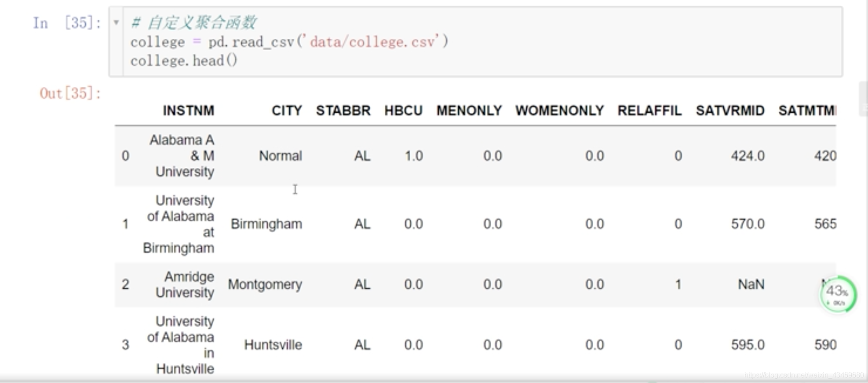The image size is (868, 383).
Task: Click the INSTNM column header
Action: (x=189, y=110)
